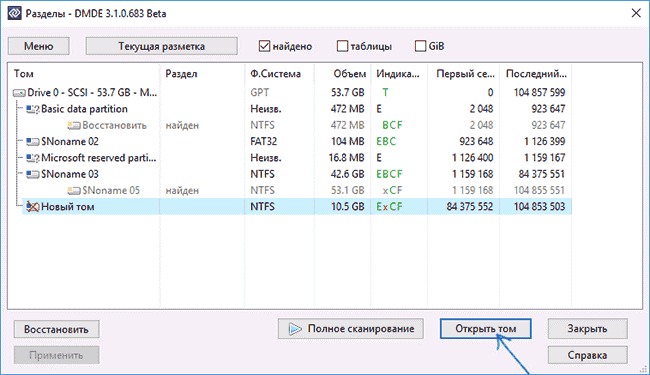The height and width of the screenshot is (375, 650).
Task: Click найден in the $Noname 05 row
Action: [x=182, y=191]
